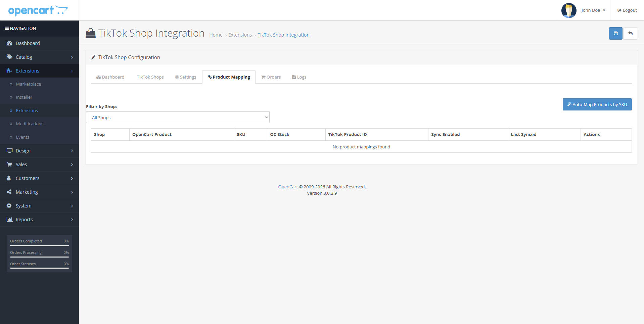Go to Home breadcrumb link
The image size is (644, 324).
click(x=216, y=35)
